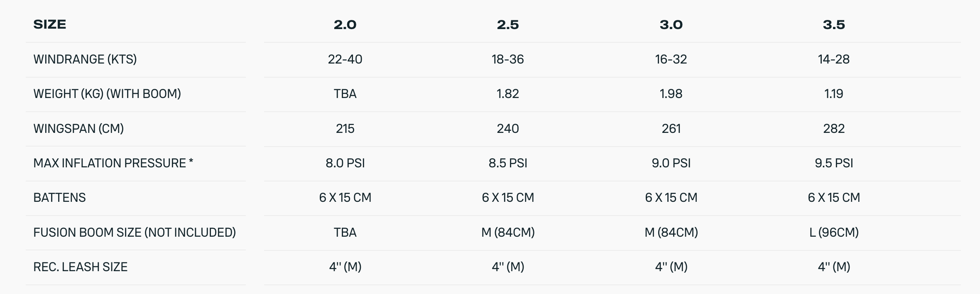This screenshot has height=294, width=980.
Task: Select the MAX INFLATION PRESSURE row label
Action: click(113, 163)
